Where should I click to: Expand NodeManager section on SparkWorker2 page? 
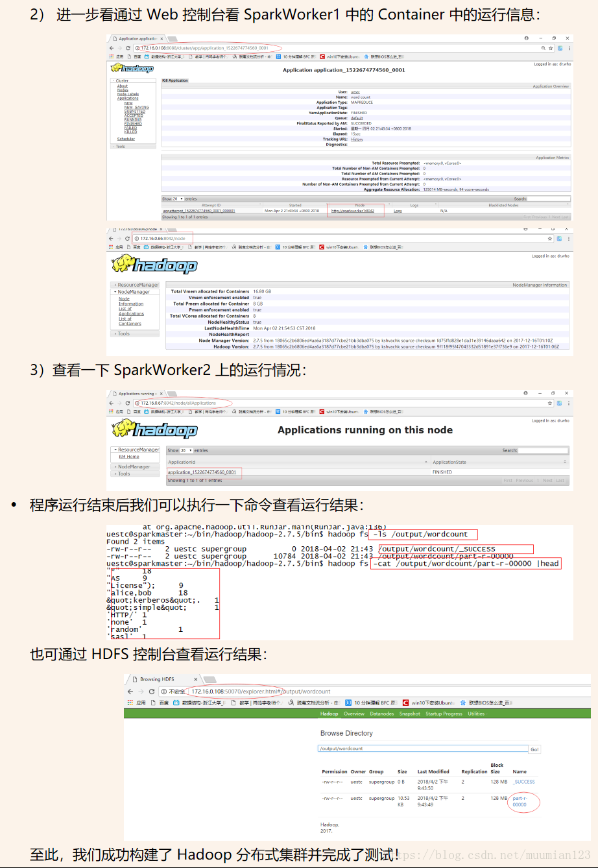click(136, 466)
